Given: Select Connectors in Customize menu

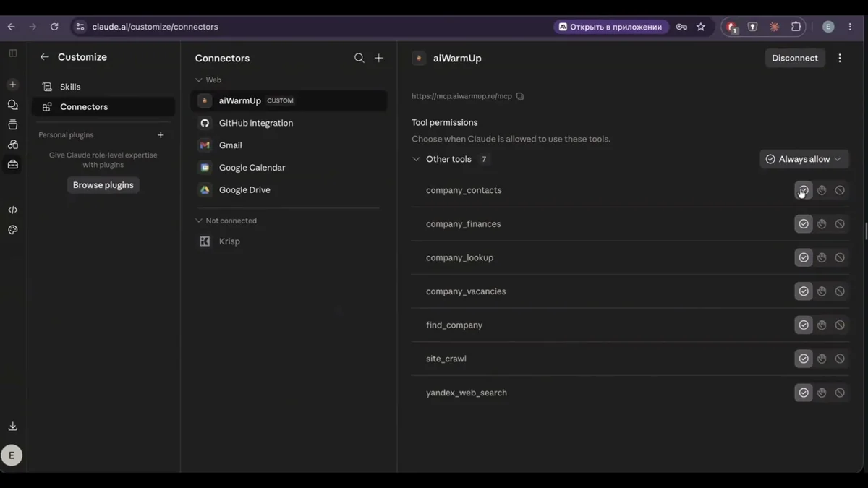Looking at the screenshot, I should point(103,106).
